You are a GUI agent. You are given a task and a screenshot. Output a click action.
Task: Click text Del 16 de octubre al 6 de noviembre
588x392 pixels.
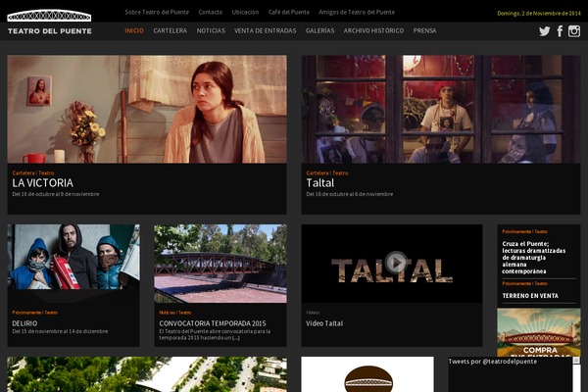[350, 194]
